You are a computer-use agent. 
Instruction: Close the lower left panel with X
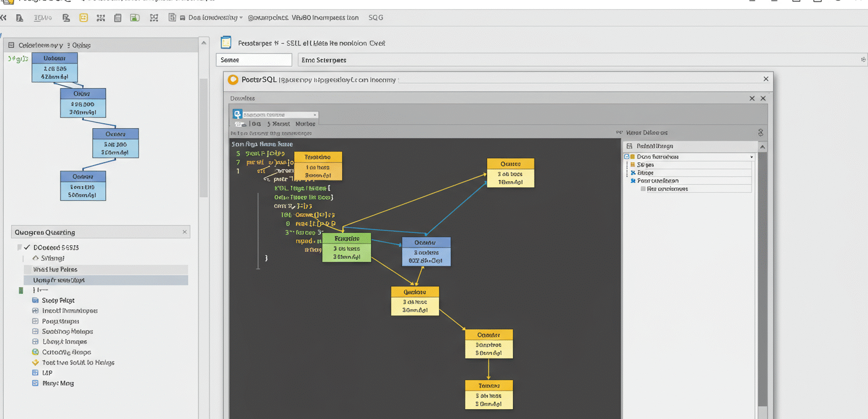184,232
